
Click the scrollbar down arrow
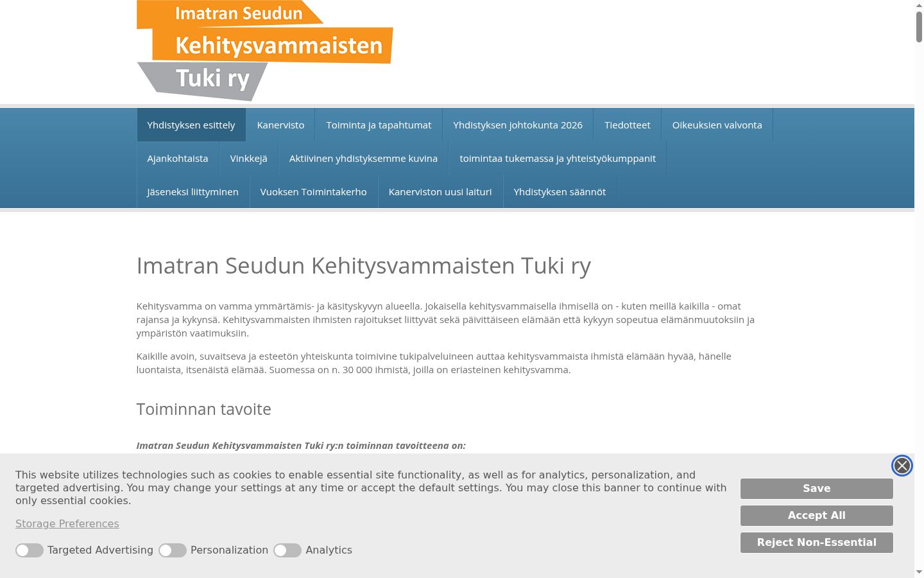tap(919, 572)
